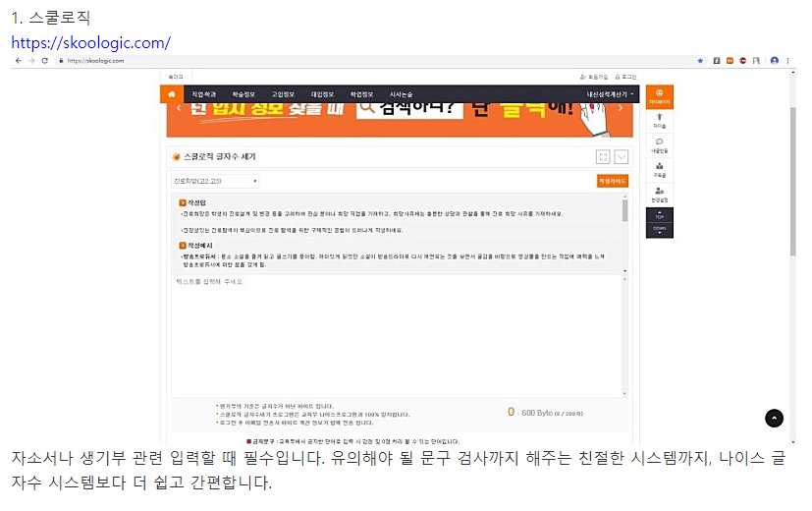
Task: Click the browser page vertical scrollbar
Action: point(792,182)
